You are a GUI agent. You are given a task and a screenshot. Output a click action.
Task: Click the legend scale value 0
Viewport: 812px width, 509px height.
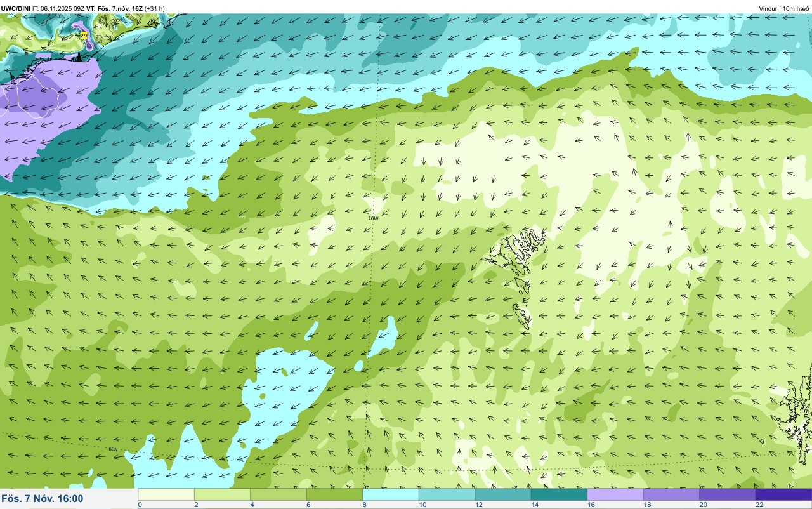click(140, 505)
